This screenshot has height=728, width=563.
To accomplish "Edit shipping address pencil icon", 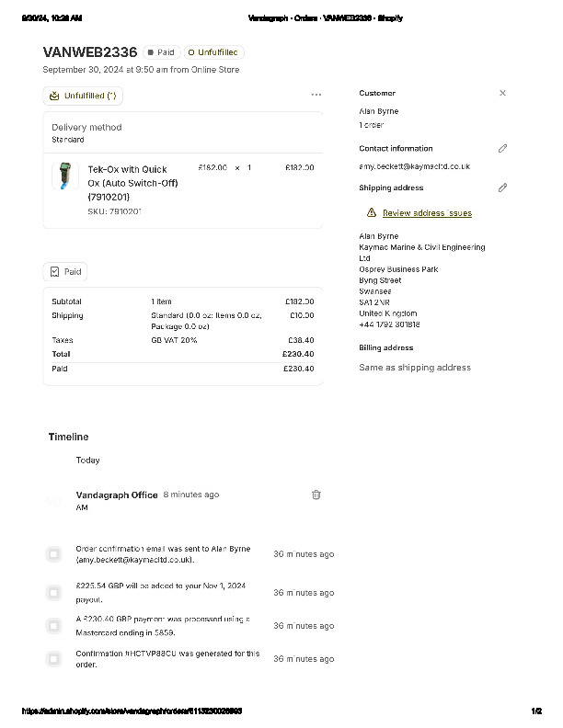I will point(502,188).
